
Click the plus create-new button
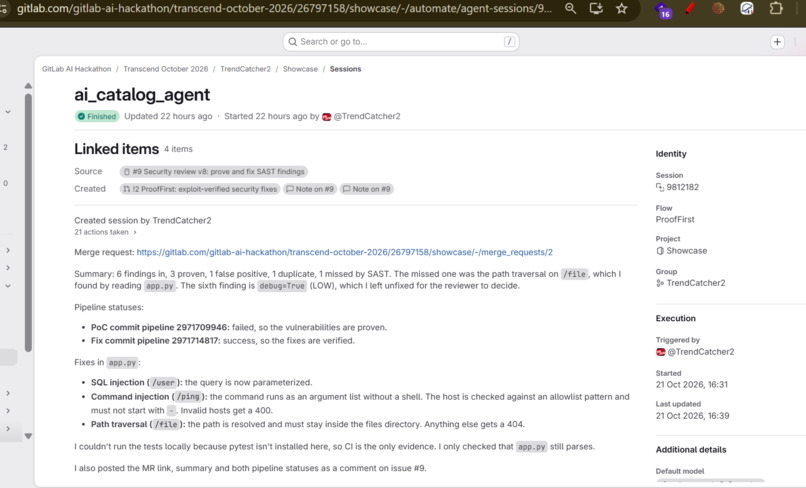tap(777, 42)
